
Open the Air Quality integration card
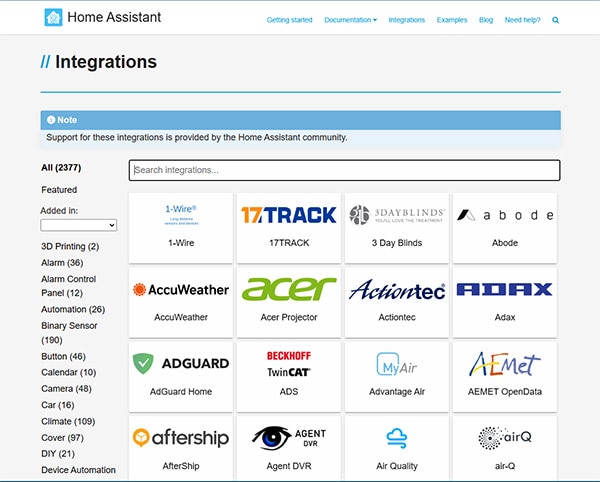pos(397,448)
